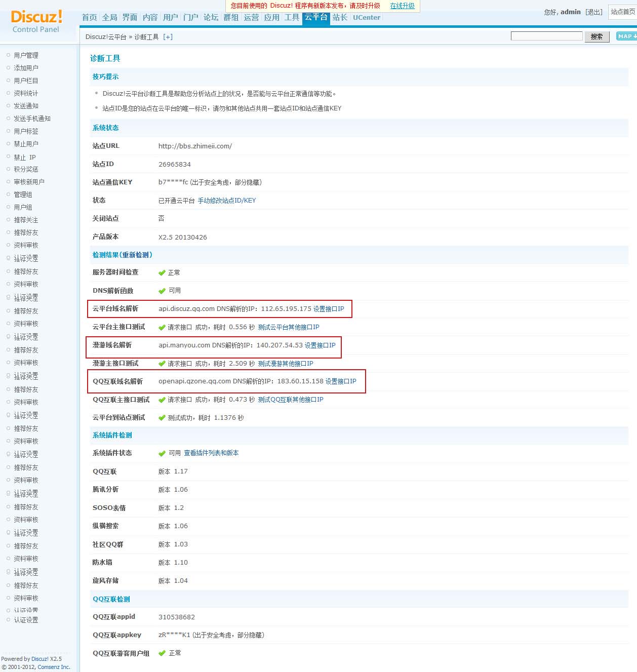
Task: Open 禁止 IP in sidebar
Action: [25, 157]
